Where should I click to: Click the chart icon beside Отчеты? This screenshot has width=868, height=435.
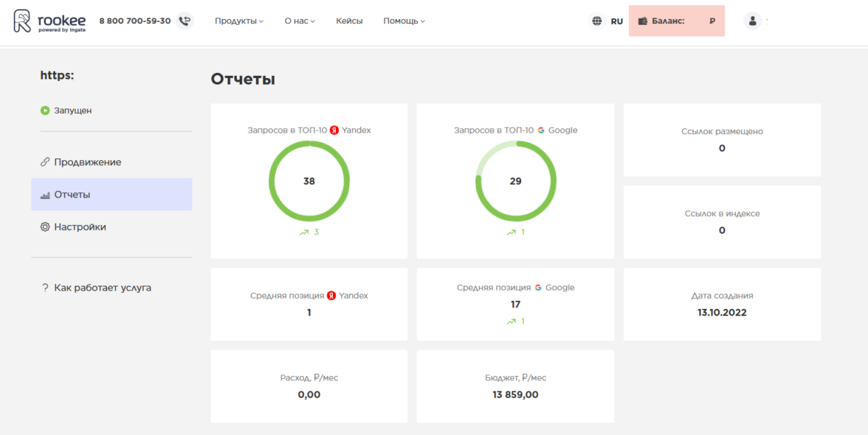pos(45,195)
